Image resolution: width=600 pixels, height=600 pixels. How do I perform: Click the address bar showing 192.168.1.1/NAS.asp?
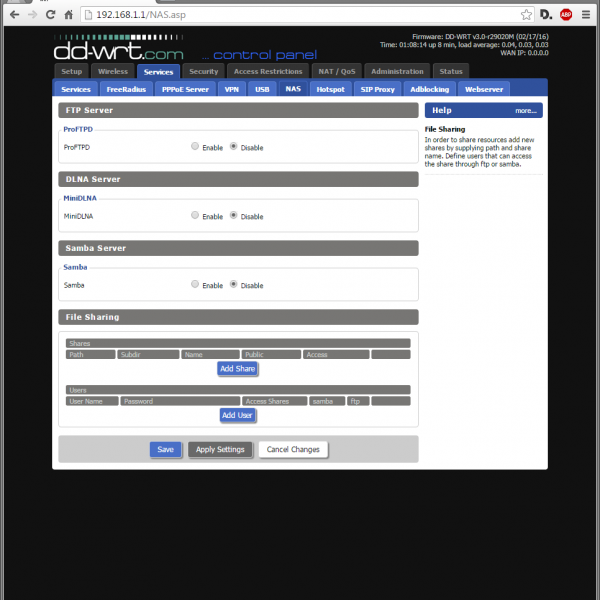pos(300,15)
